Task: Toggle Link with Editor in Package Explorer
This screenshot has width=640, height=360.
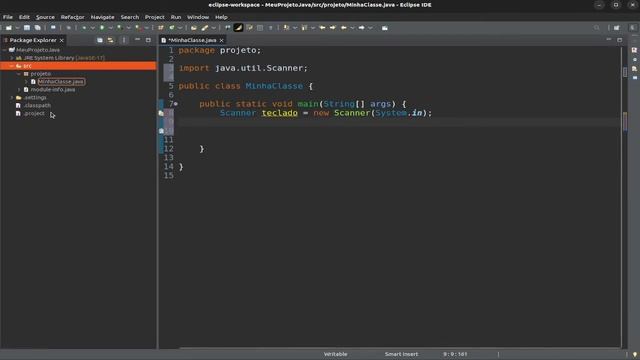Action: point(111,40)
